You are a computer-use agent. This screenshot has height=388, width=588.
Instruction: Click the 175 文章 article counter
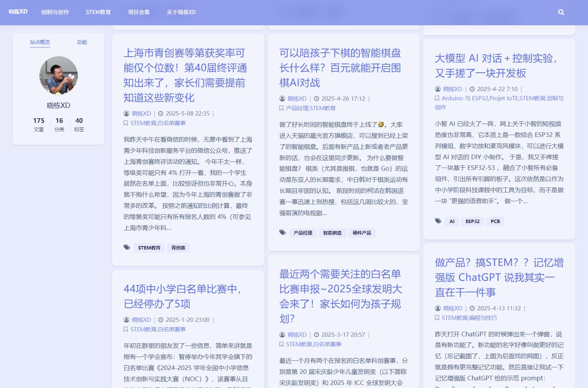pos(39,124)
